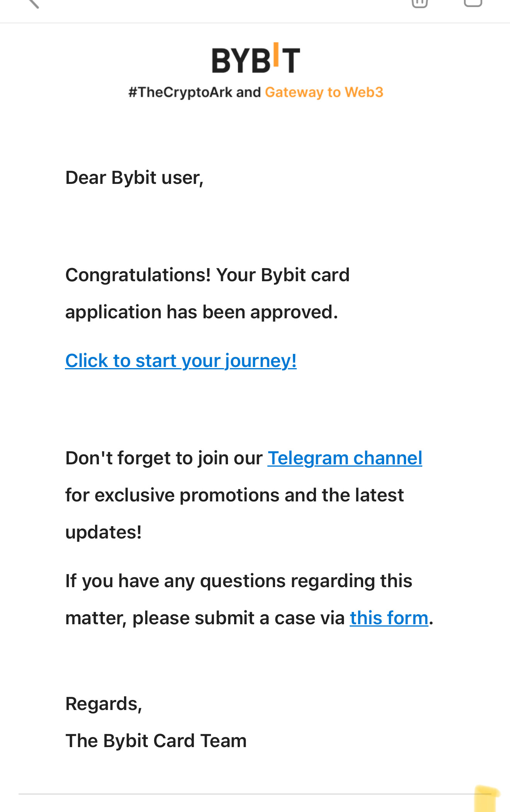Tap the 'Dear Bybit user,' greeting

click(x=134, y=178)
